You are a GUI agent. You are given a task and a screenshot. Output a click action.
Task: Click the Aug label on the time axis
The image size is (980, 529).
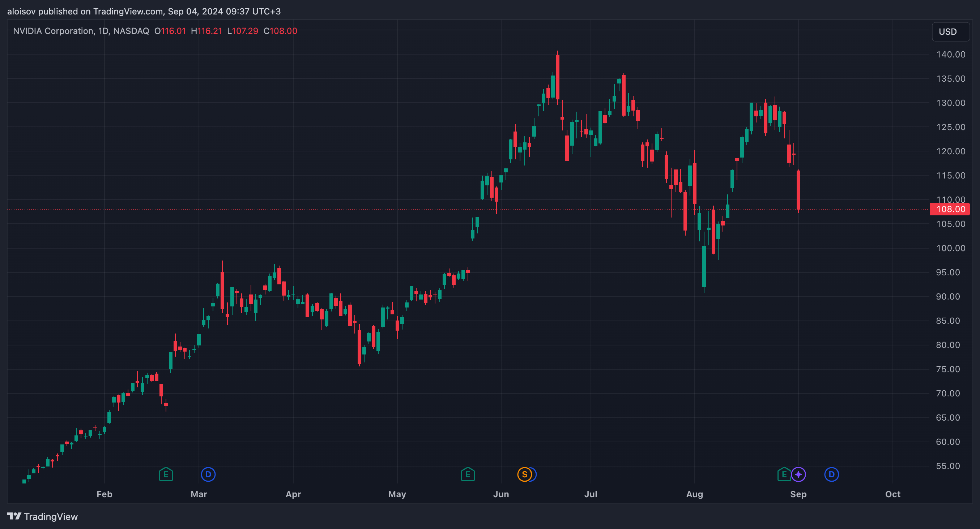click(x=695, y=494)
